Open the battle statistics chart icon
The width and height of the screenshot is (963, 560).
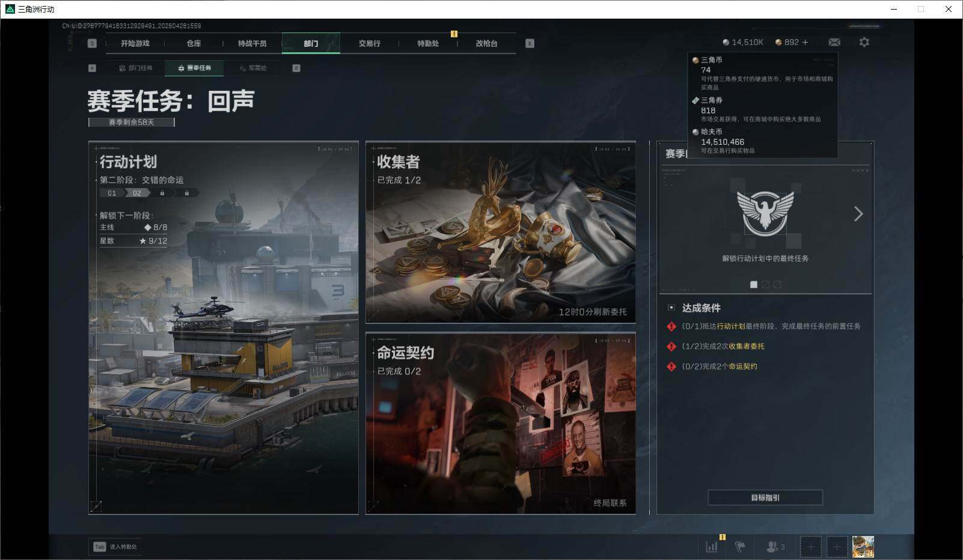pyautogui.click(x=712, y=547)
